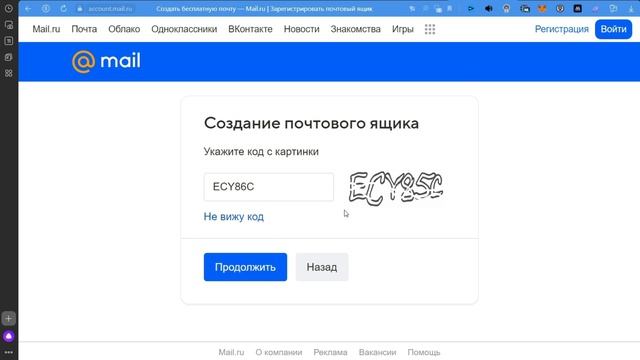This screenshot has height=360, width=640.
Task: Open the MetaMask fox extension icon
Action: click(x=542, y=9)
